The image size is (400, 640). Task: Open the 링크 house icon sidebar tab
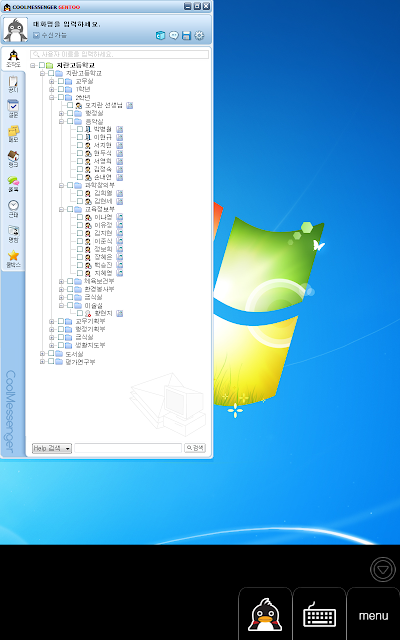coord(13,159)
